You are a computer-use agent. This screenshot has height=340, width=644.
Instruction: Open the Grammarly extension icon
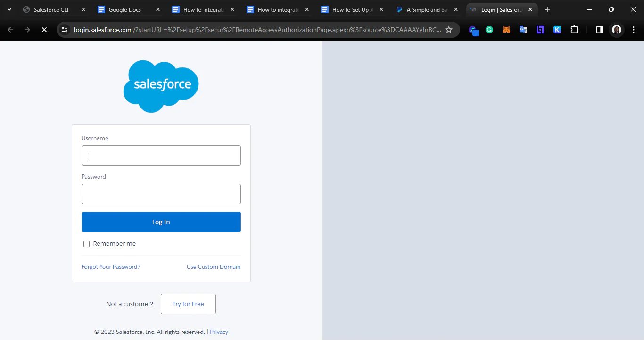click(489, 30)
